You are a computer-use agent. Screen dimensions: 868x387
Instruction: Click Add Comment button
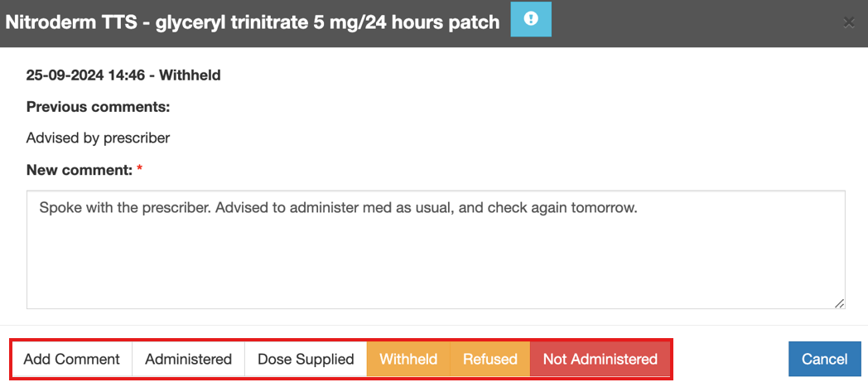point(72,359)
